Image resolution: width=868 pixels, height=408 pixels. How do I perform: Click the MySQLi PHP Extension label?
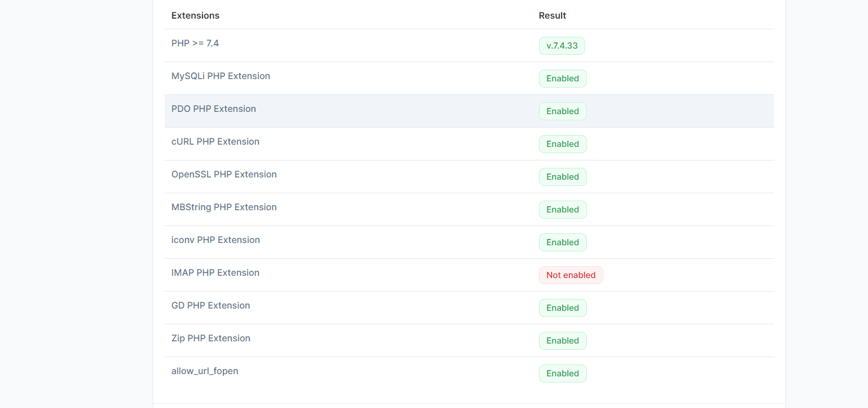click(x=221, y=76)
